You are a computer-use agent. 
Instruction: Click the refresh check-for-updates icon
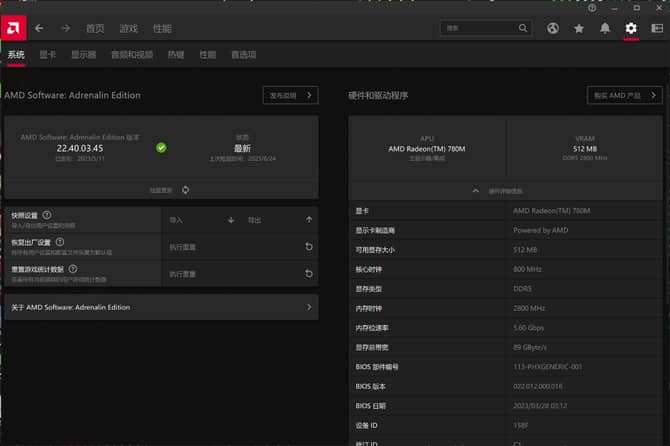tap(185, 190)
